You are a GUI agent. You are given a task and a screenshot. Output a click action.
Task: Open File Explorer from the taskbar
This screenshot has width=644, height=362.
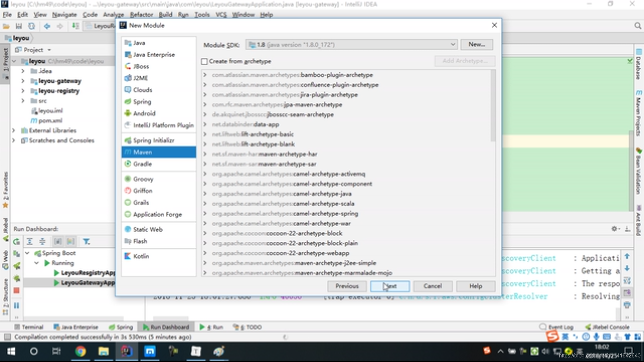pyautogui.click(x=103, y=351)
